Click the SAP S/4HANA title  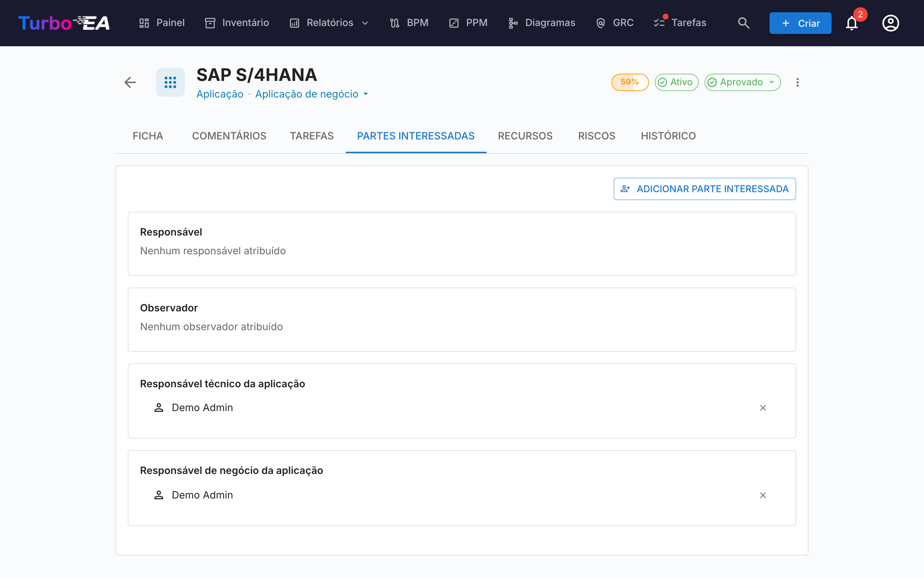257,74
